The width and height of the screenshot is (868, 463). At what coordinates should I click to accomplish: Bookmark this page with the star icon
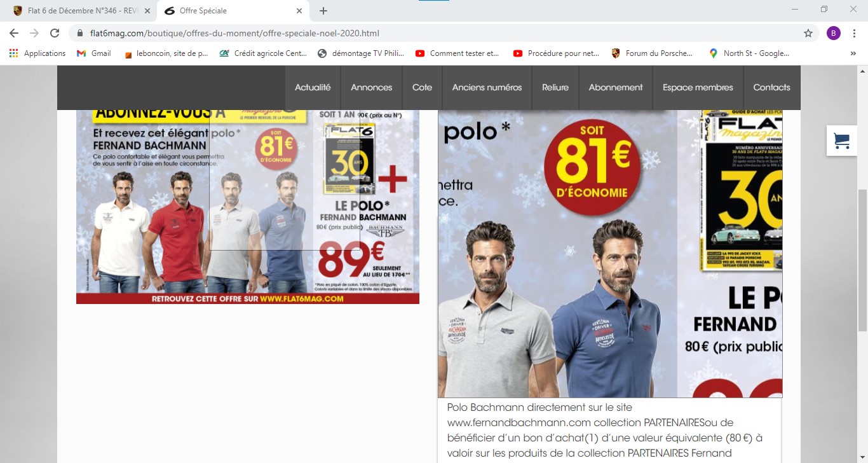pyautogui.click(x=808, y=33)
